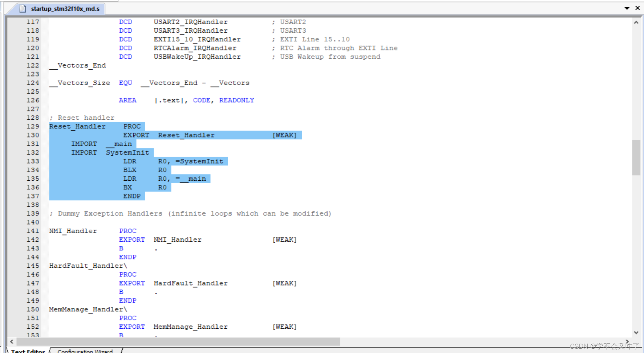Image resolution: width=644 pixels, height=353 pixels.
Task: Click the horizontal scrollbar left arrow
Action: point(12,341)
